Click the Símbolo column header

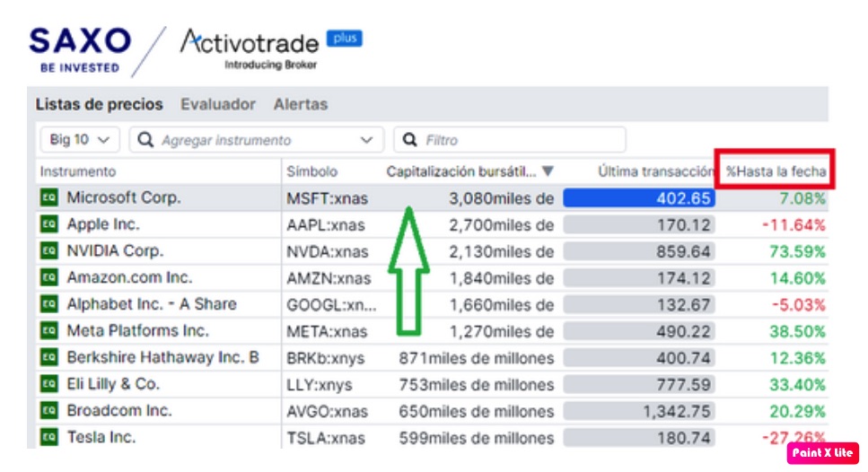tap(312, 171)
